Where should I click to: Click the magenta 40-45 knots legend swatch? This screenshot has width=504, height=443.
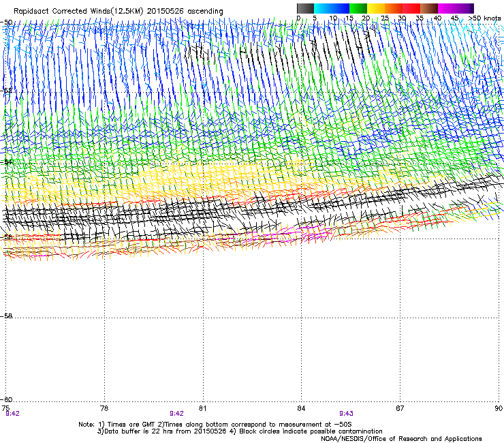pos(447,8)
